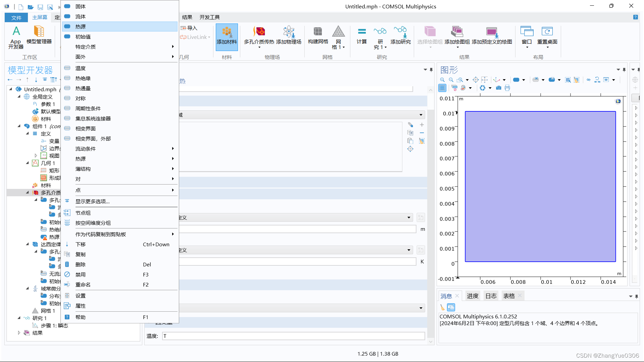Click 显示更多选项 in menu
The width and height of the screenshot is (644, 362).
pyautogui.click(x=120, y=201)
